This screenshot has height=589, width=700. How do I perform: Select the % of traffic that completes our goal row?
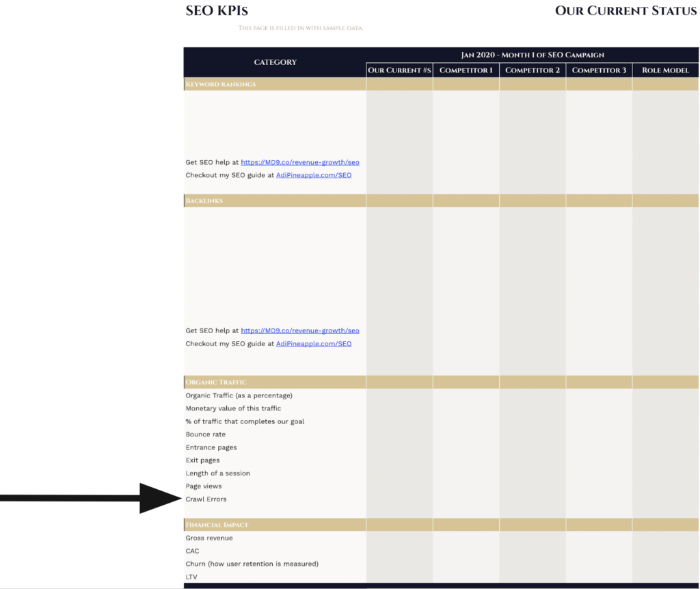click(441, 421)
